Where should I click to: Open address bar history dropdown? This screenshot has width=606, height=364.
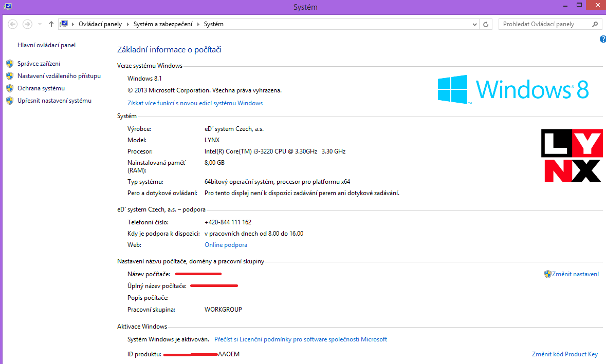click(x=474, y=24)
